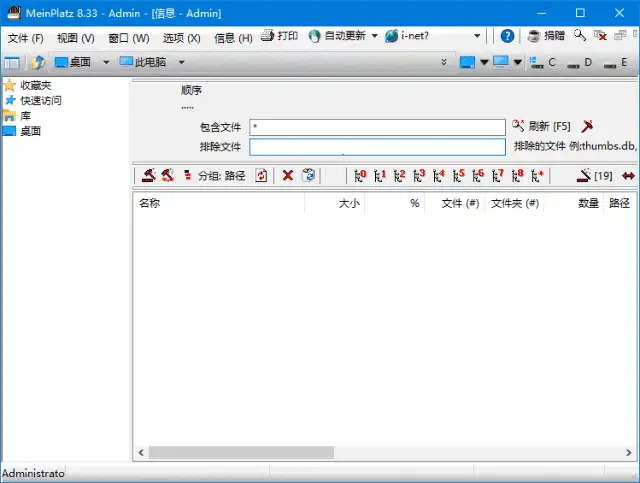
Task: Open the blue help question mark icon
Action: [x=508, y=36]
